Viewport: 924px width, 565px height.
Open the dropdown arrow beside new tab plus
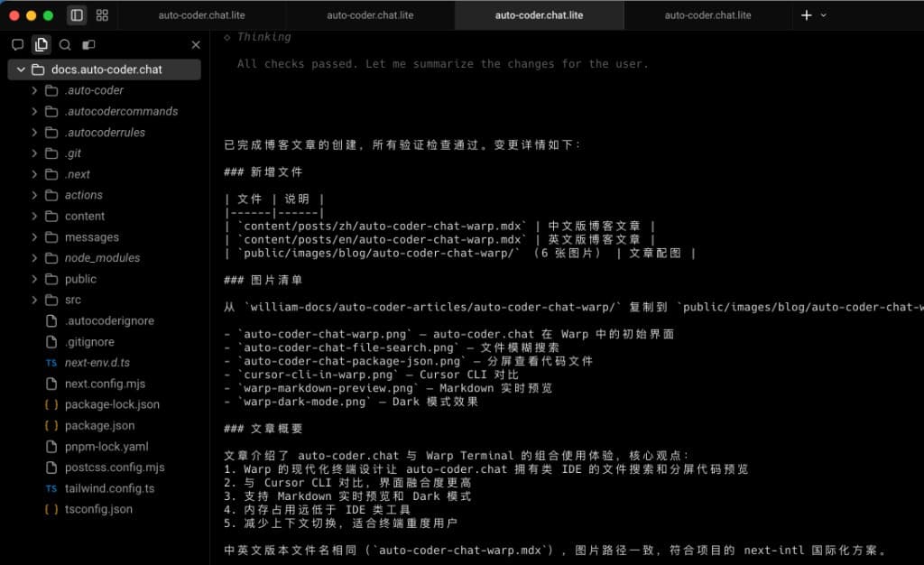coord(823,15)
